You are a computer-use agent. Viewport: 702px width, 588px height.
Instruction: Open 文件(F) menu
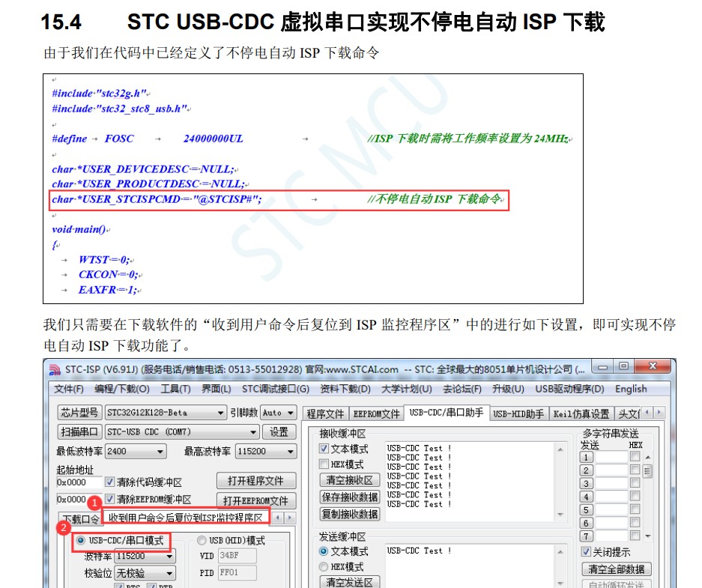(x=69, y=389)
